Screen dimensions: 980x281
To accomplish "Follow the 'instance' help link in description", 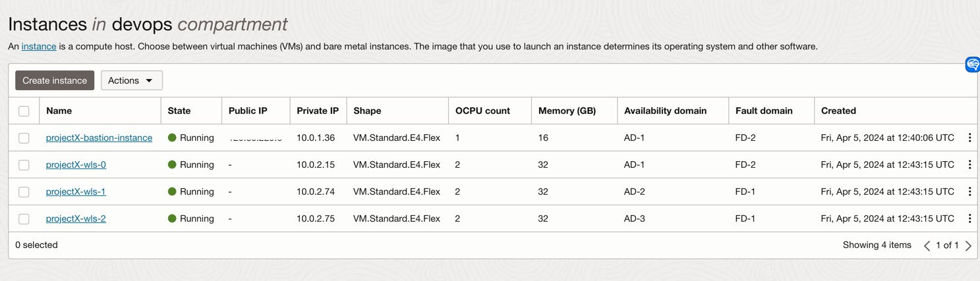I will [39, 47].
